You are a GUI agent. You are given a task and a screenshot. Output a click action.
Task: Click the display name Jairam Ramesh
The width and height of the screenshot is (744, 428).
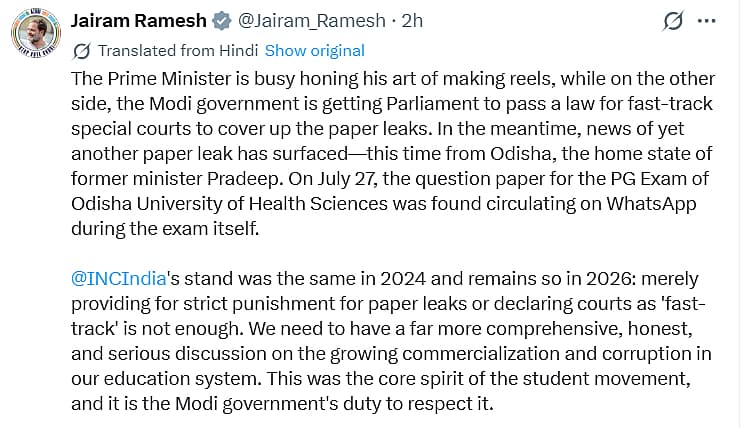pos(139,21)
